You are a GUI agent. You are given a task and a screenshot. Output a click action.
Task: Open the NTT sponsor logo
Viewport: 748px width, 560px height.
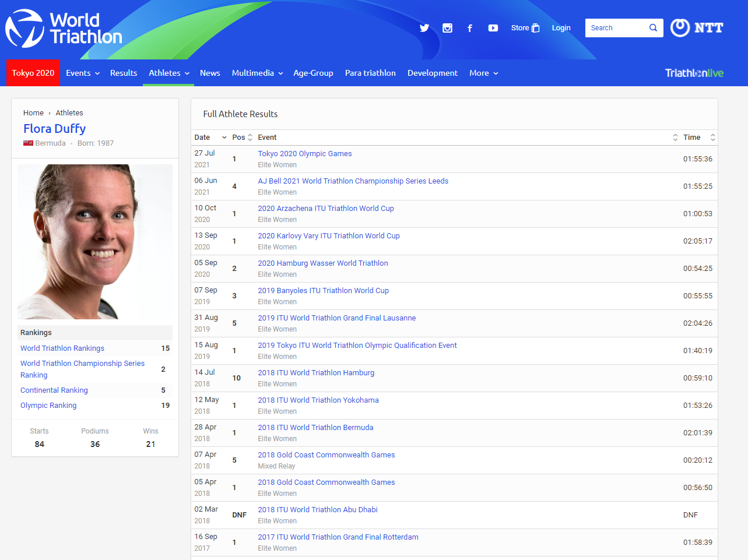(697, 28)
